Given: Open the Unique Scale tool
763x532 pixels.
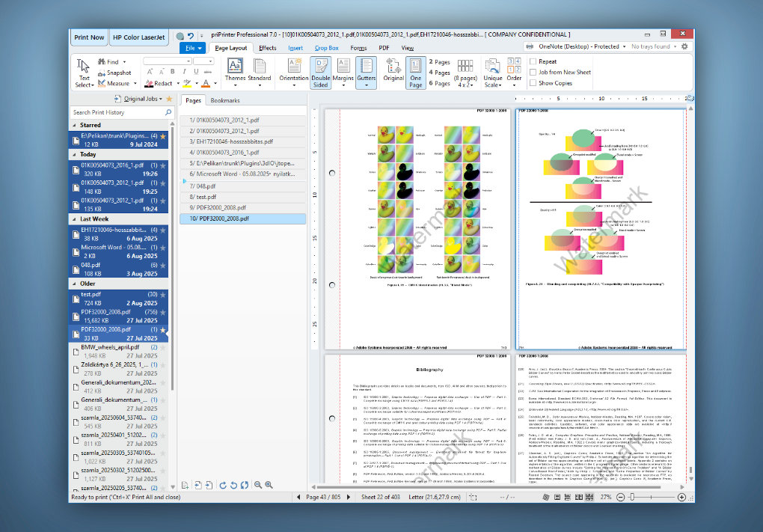Looking at the screenshot, I should [x=492, y=73].
